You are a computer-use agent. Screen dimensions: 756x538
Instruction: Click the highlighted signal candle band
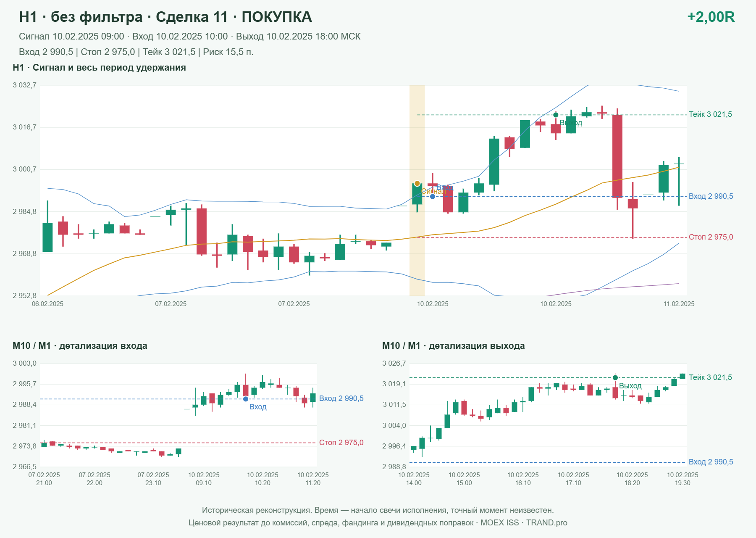[x=417, y=190]
